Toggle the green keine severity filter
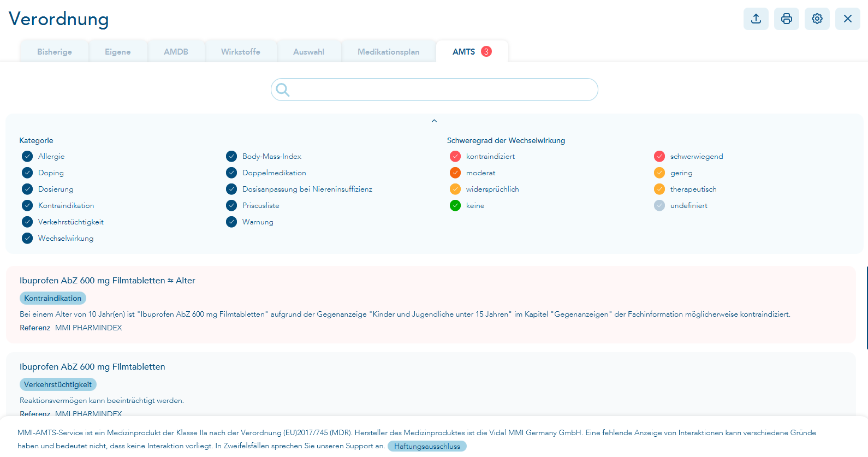 point(455,205)
